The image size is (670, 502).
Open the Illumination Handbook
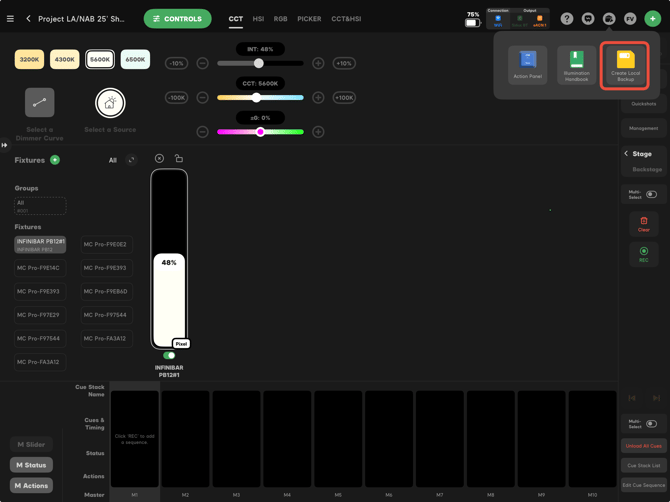click(x=576, y=65)
